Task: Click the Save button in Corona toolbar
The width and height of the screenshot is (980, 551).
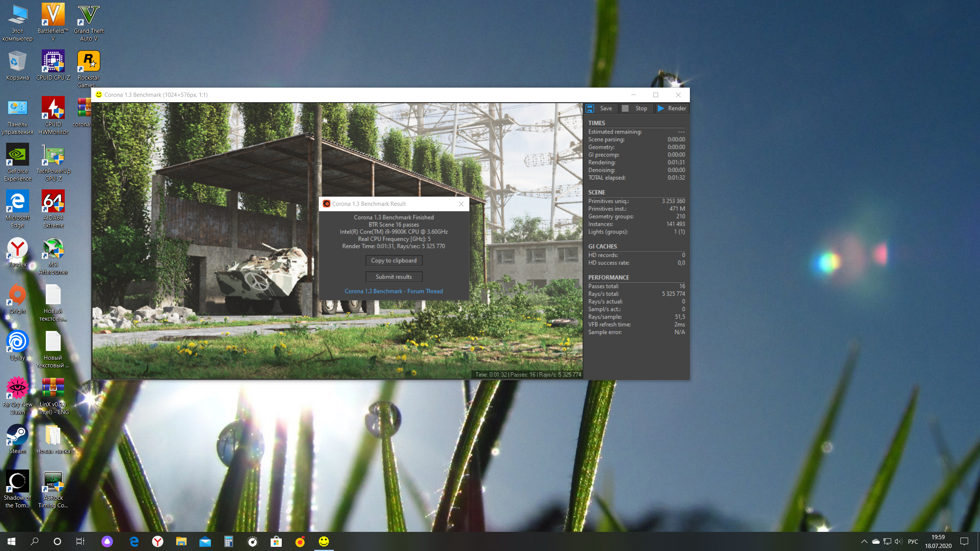Action: tap(601, 108)
